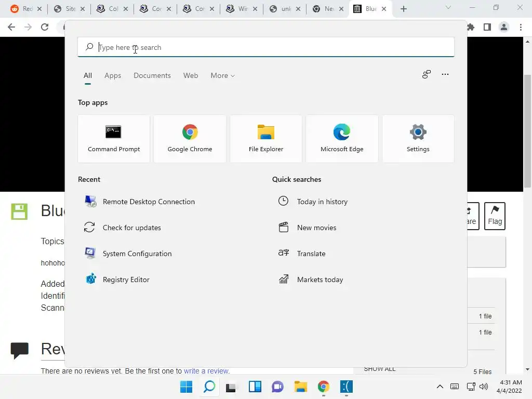Toggle Chrome side panel icon
This screenshot has width=532, height=399.
coord(487,27)
